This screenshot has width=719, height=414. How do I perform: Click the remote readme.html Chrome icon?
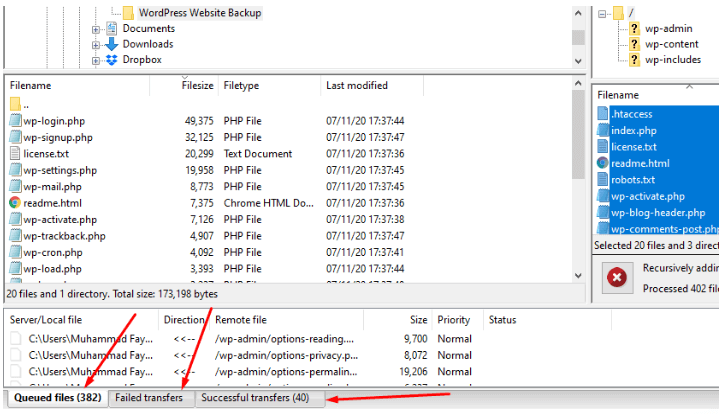pyautogui.click(x=603, y=163)
